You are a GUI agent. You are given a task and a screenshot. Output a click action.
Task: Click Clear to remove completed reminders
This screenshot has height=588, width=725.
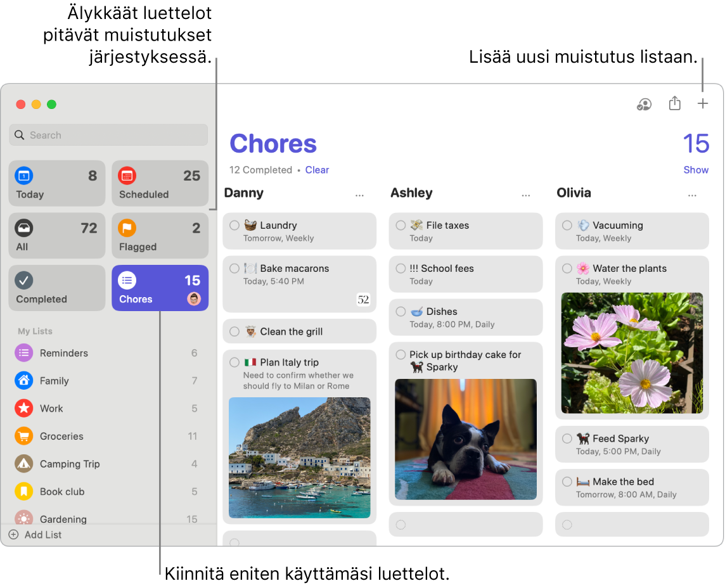317,170
